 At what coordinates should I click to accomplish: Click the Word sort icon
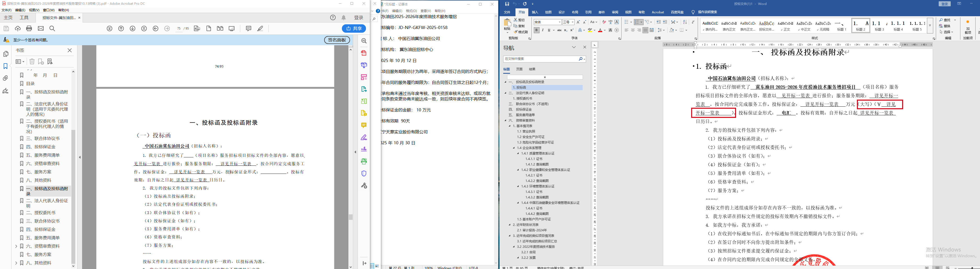[x=685, y=22]
